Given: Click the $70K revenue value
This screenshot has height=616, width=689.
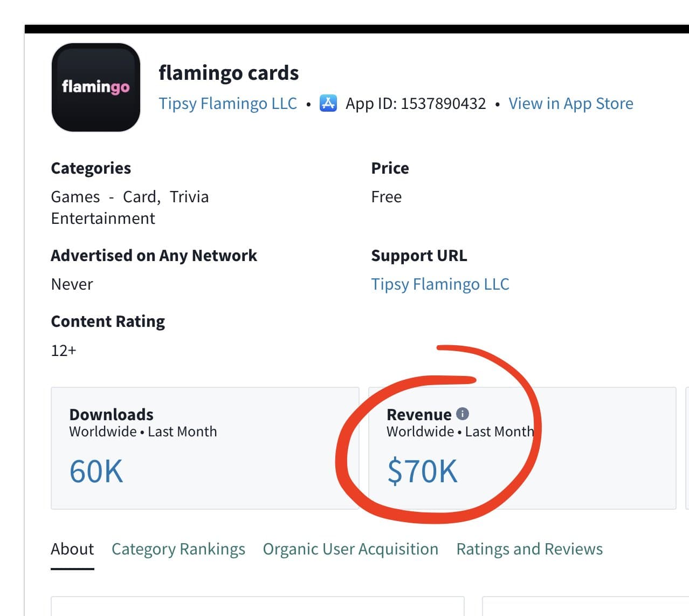Looking at the screenshot, I should point(422,471).
